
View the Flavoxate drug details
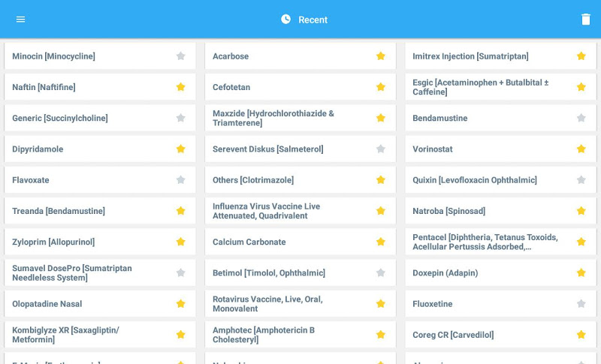[x=100, y=180]
